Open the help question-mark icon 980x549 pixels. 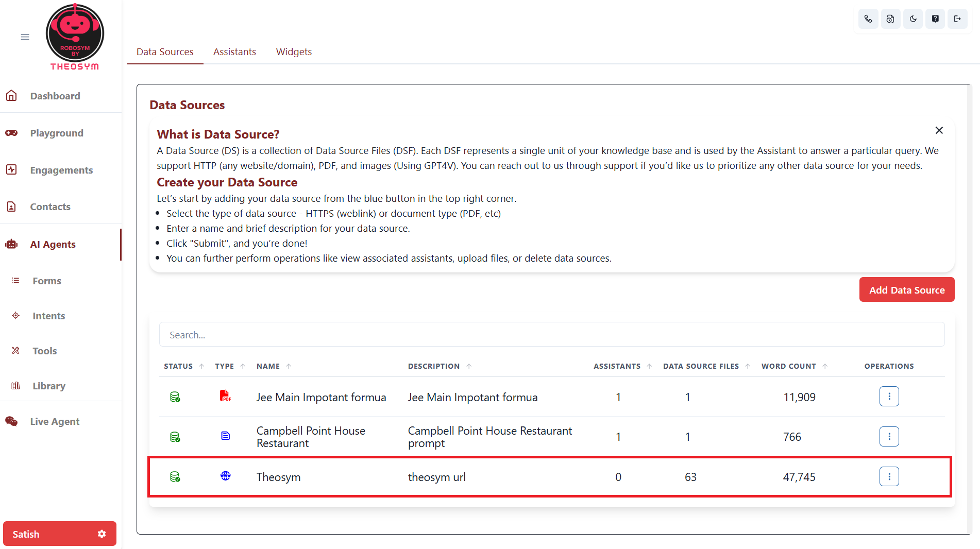point(935,19)
